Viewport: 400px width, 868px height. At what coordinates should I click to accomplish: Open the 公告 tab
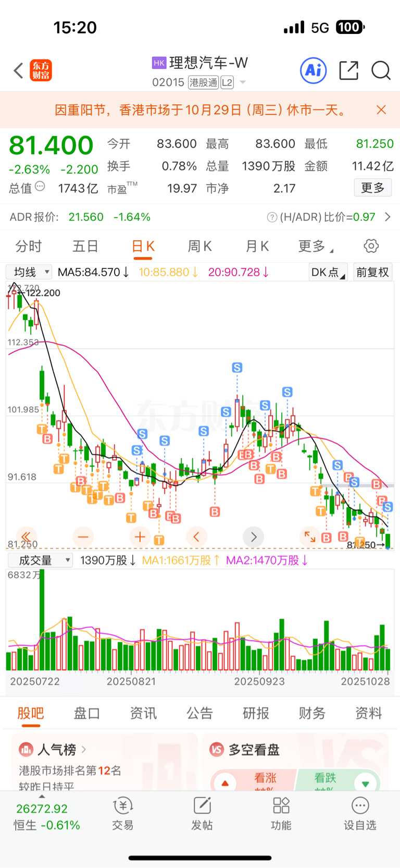click(199, 713)
